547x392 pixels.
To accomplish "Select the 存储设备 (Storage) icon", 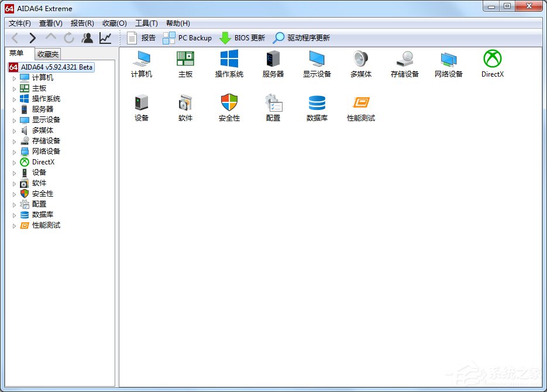I will [404, 61].
